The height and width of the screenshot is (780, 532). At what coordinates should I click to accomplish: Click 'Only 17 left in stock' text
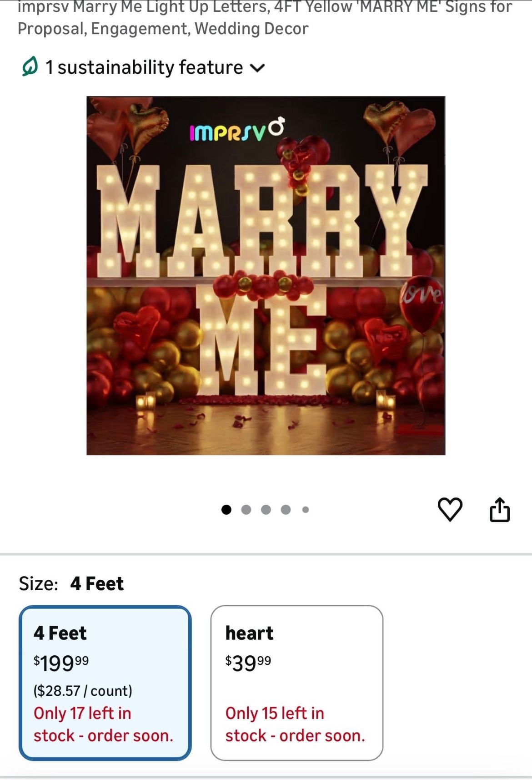pos(103,724)
